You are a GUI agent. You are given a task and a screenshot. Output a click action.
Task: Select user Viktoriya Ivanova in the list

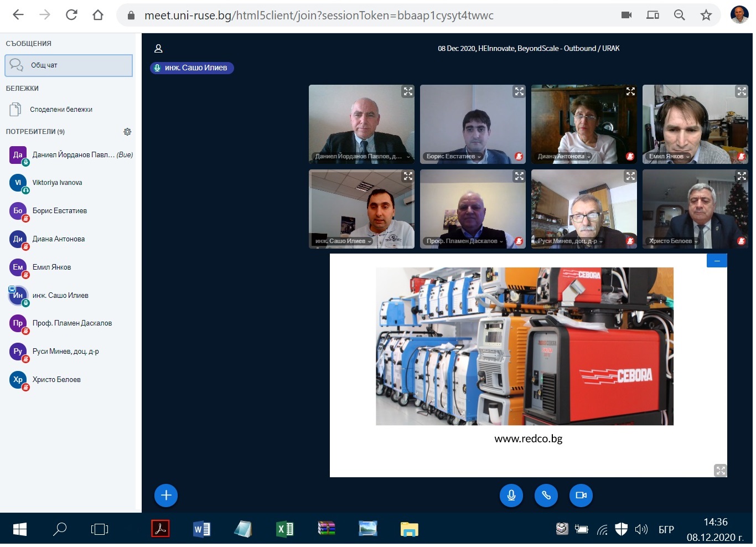click(x=57, y=183)
